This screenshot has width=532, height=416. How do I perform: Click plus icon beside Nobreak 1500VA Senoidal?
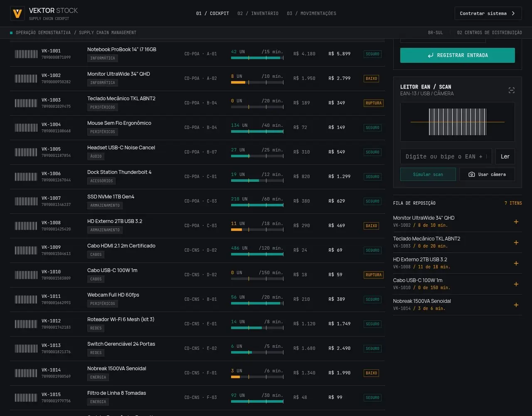(516, 305)
